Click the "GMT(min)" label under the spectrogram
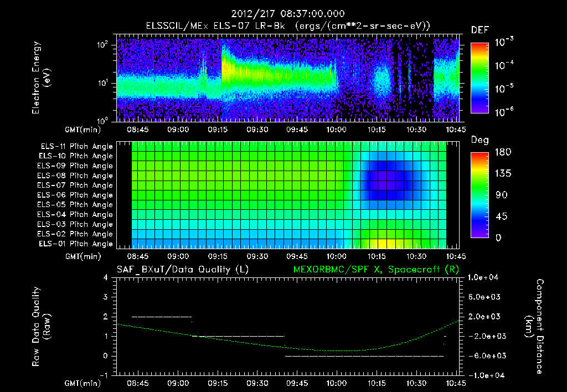Screen dimensions: 567x392 point(83,130)
